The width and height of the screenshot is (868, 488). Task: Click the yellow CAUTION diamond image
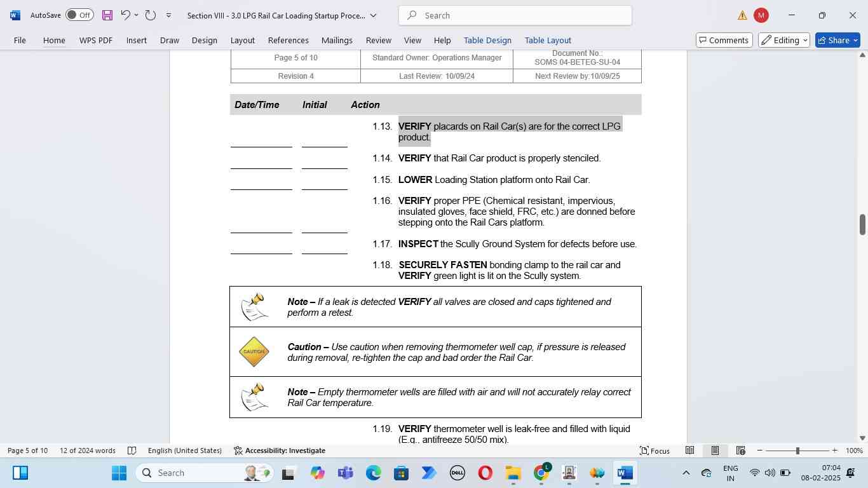coord(254,352)
